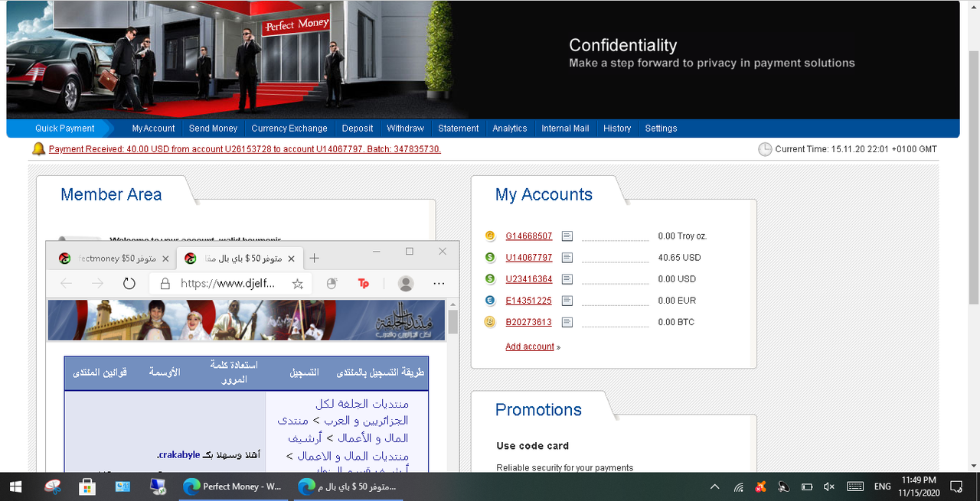The width and height of the screenshot is (980, 501).
Task: Open the statement icon for account U23416364
Action: coord(567,279)
